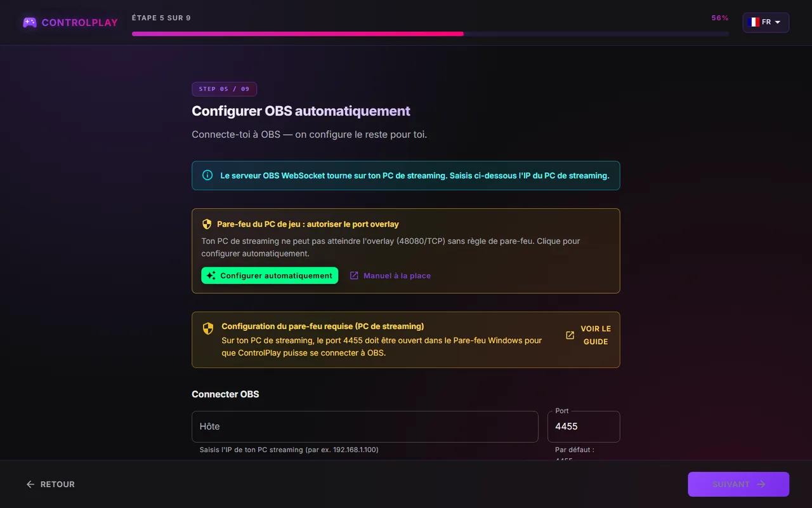The width and height of the screenshot is (812, 508).
Task: Click external-link icon next to Manuel à la place
Action: (355, 276)
